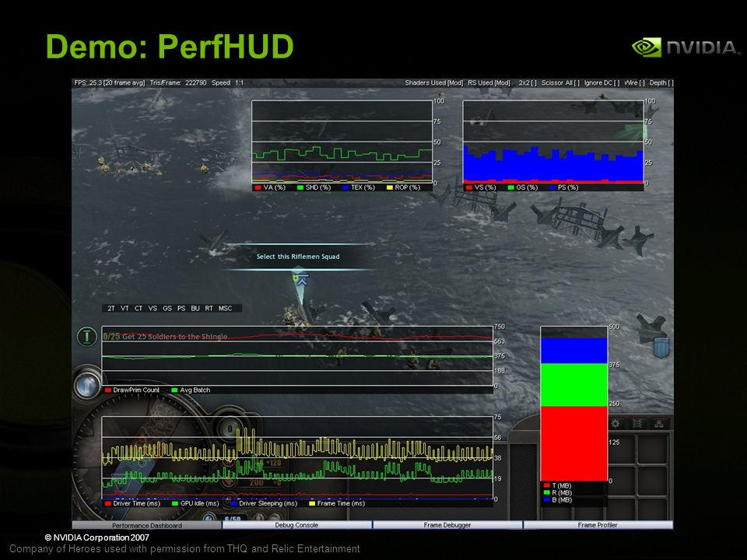Toggle the MSC flag in flag bar
This screenshot has width=747, height=560.
tap(225, 309)
